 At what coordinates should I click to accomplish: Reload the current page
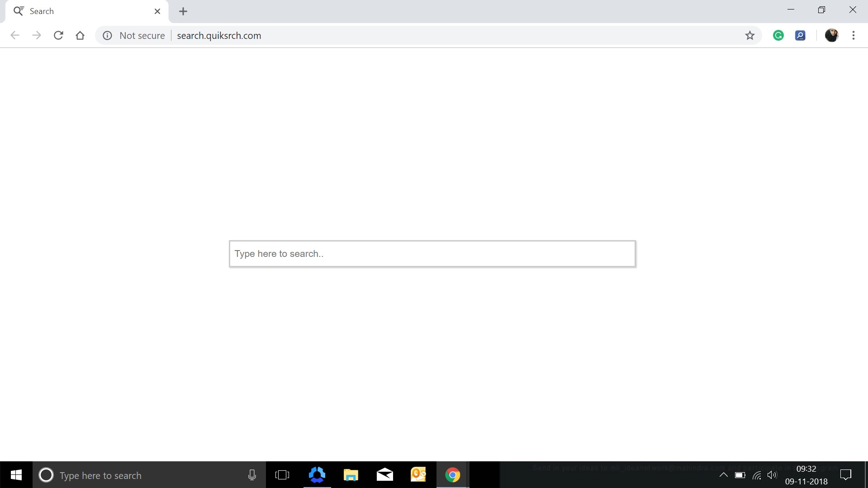[x=58, y=35]
